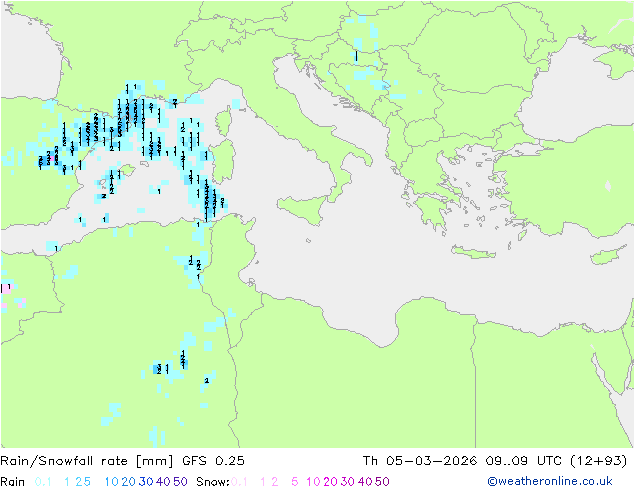634x490 pixels.
Task: Pick the Rain legend 20 value
Action: tap(129, 482)
